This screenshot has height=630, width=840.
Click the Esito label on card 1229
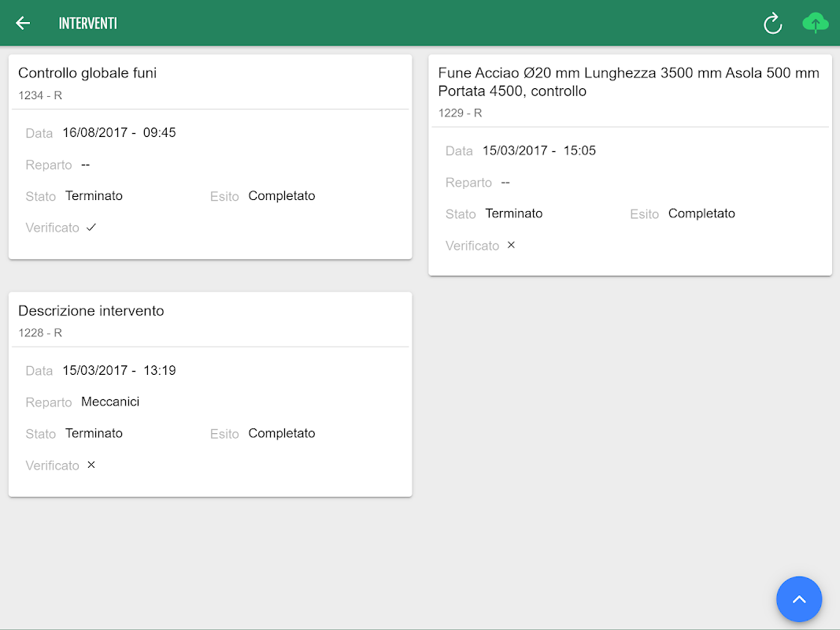[x=645, y=213]
